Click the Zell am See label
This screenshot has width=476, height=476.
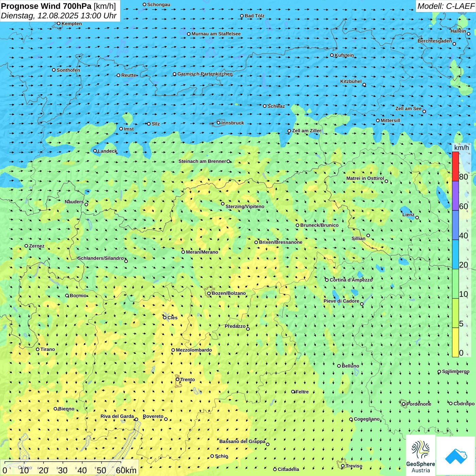[x=408, y=108]
